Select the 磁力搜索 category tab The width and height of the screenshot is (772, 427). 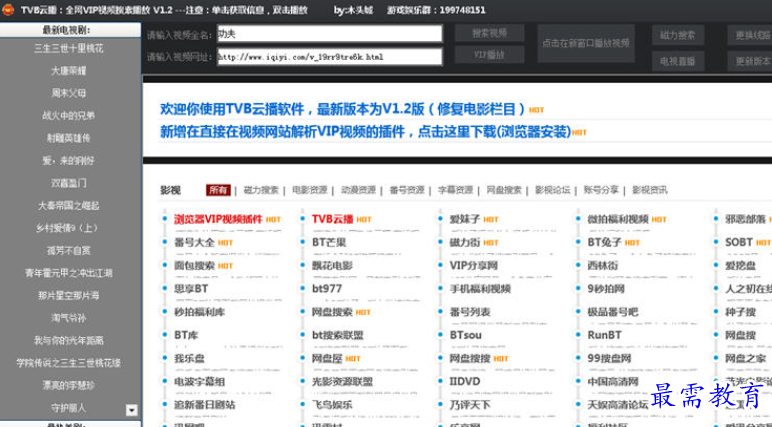tap(261, 190)
